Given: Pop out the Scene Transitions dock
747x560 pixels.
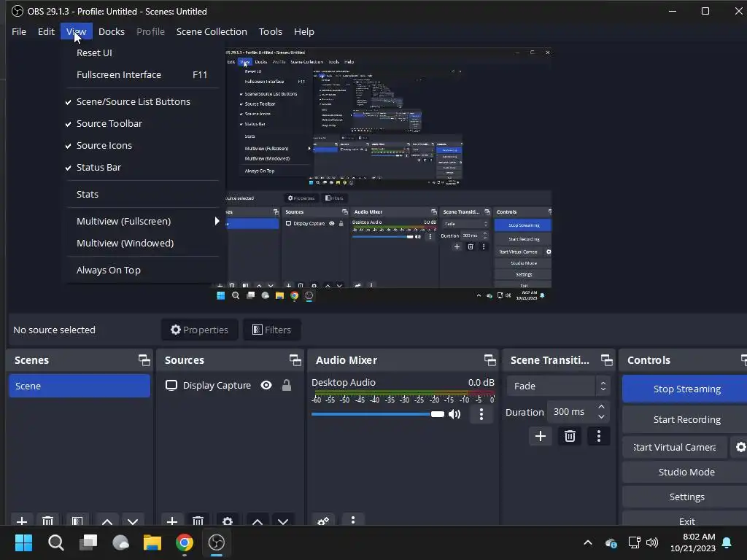Looking at the screenshot, I should tap(606, 360).
